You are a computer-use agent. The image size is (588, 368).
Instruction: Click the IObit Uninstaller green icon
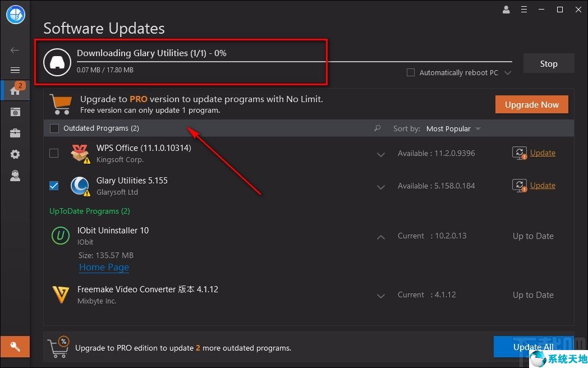tap(61, 236)
